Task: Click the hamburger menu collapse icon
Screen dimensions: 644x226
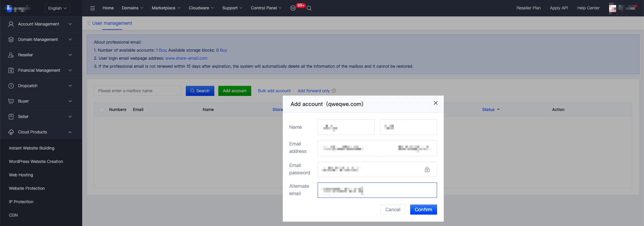Action: [x=93, y=8]
